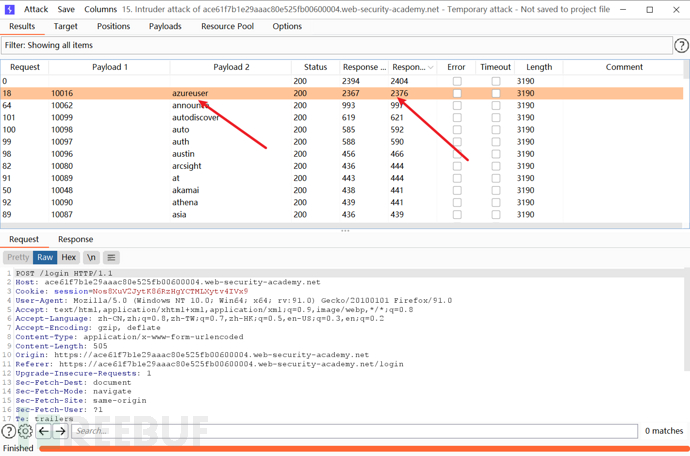Screen dimensions: 690x456
Task: Go to previous search match arrow
Action: click(43, 432)
